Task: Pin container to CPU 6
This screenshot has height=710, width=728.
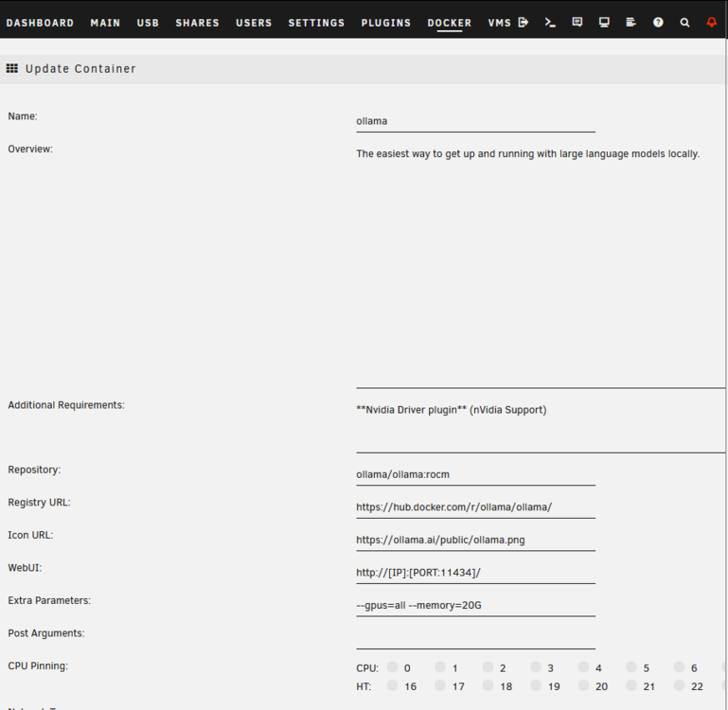Action: point(680,667)
